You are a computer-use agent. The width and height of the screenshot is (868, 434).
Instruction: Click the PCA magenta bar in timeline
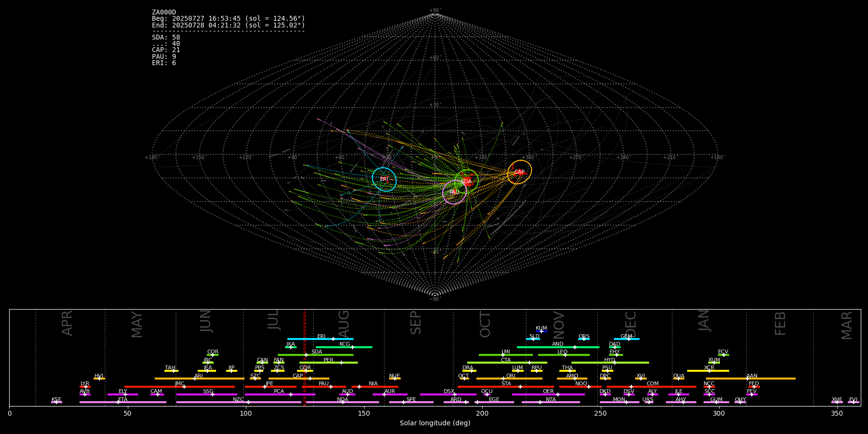pyautogui.click(x=280, y=394)
